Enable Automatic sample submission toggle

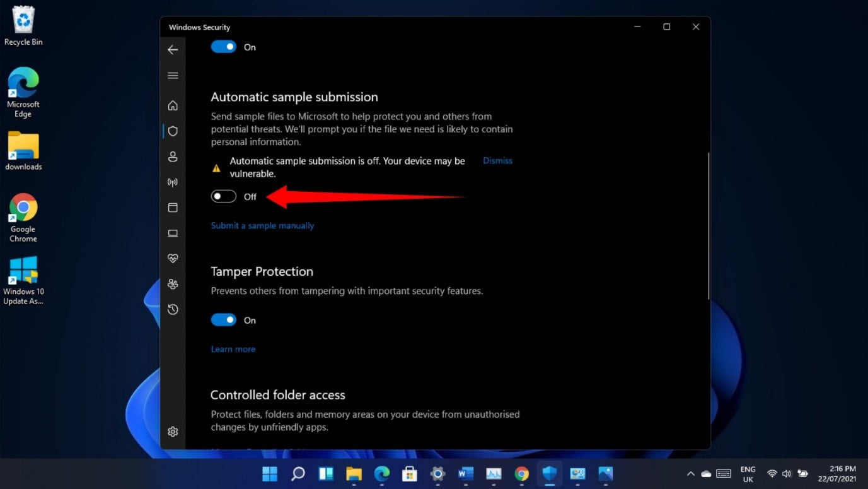223,196
